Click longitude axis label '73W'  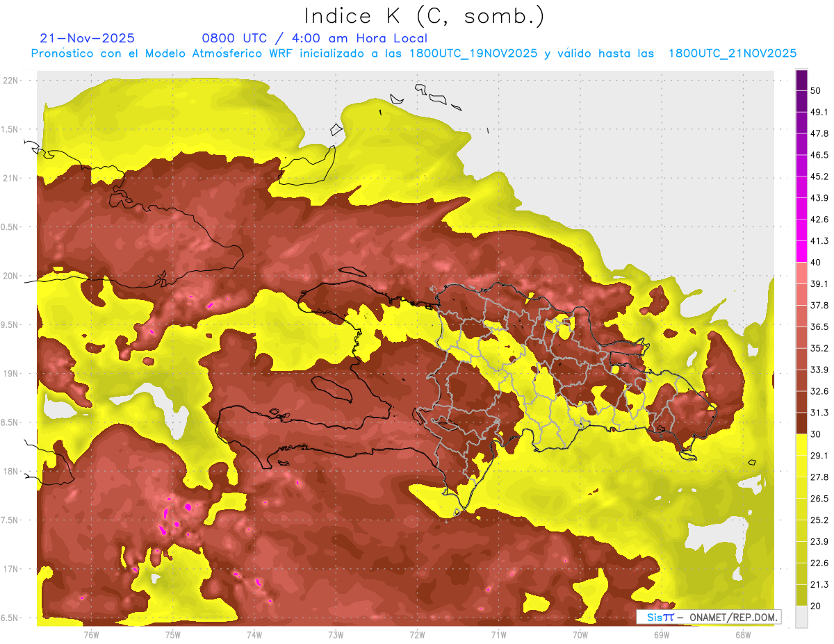coord(336,635)
